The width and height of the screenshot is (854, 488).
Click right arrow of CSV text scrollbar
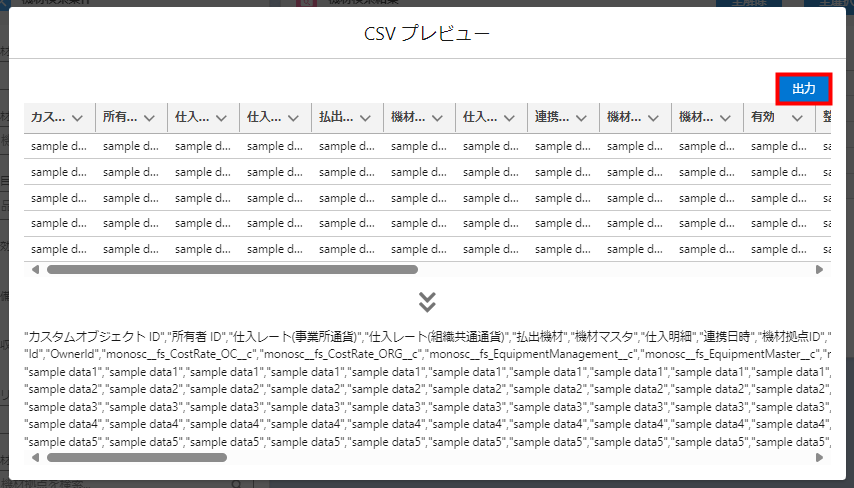(x=819, y=458)
